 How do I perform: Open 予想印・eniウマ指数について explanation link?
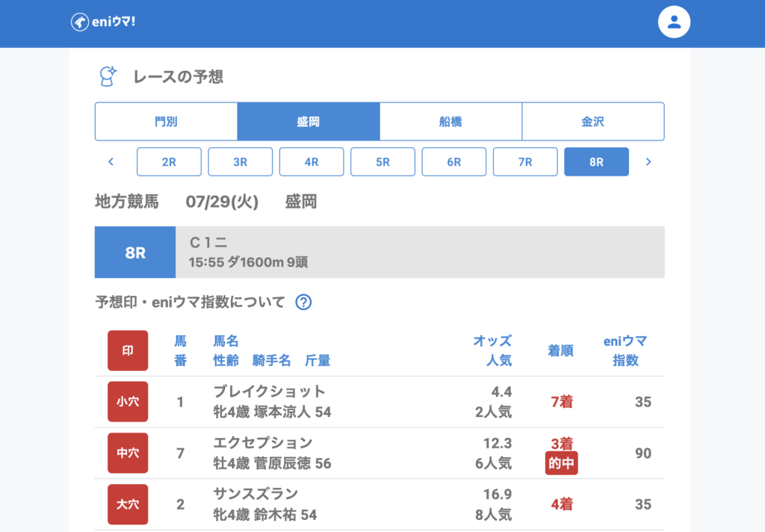pos(191,302)
